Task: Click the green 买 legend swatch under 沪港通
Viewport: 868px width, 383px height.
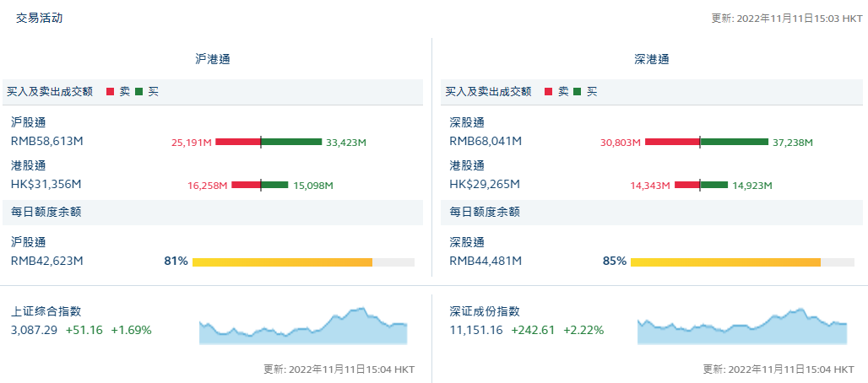Action: click(138, 91)
